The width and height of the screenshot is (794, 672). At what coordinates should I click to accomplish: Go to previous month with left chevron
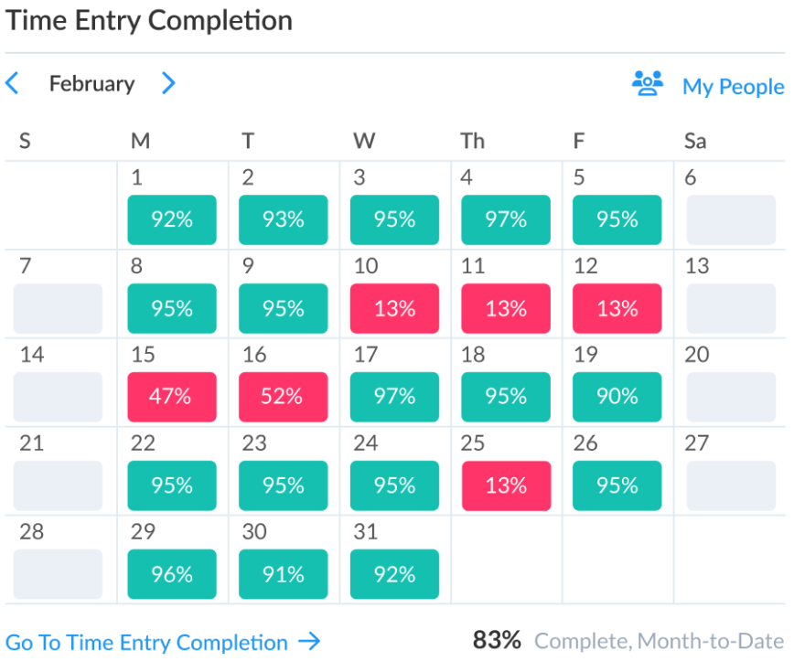tap(12, 83)
